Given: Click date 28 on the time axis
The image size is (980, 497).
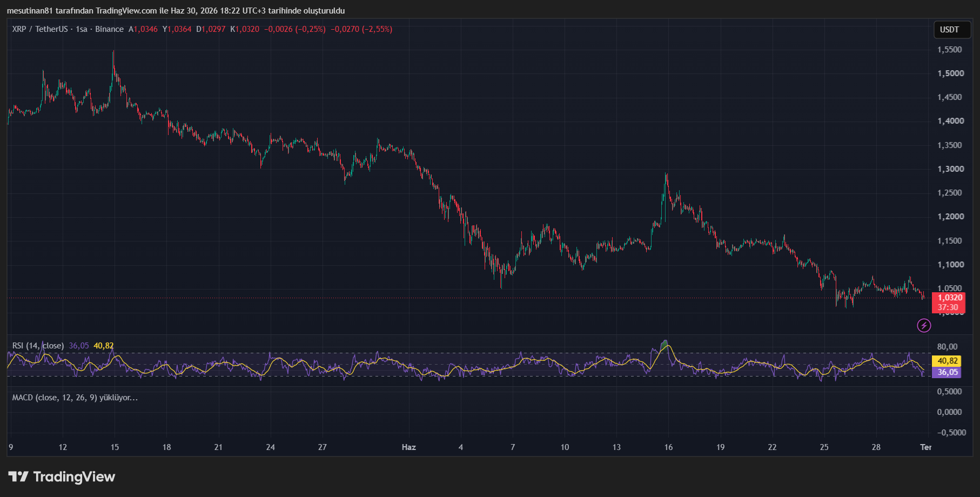Looking at the screenshot, I should coord(876,447).
